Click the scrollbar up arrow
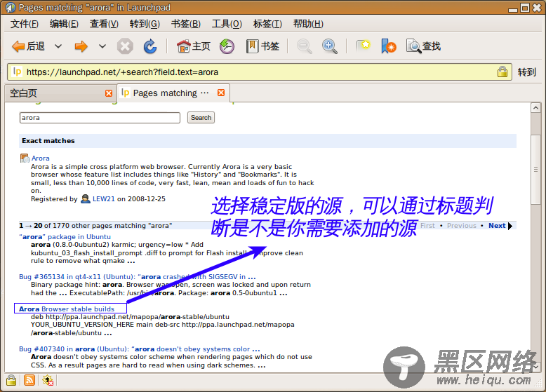546x392 pixels. tap(535, 108)
